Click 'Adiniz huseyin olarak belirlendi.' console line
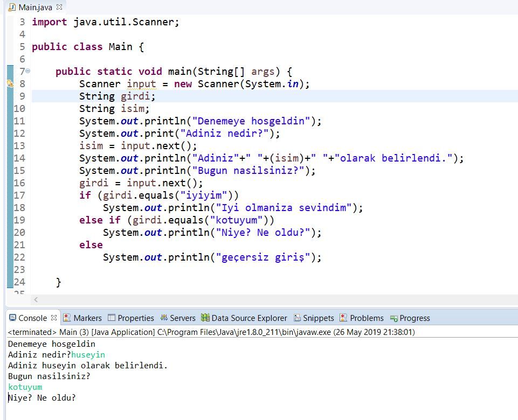Viewport: 518px width, 420px height. (x=88, y=366)
